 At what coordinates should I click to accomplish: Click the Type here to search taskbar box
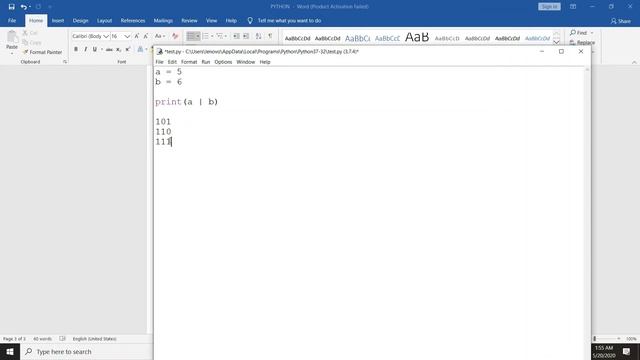[87, 351]
